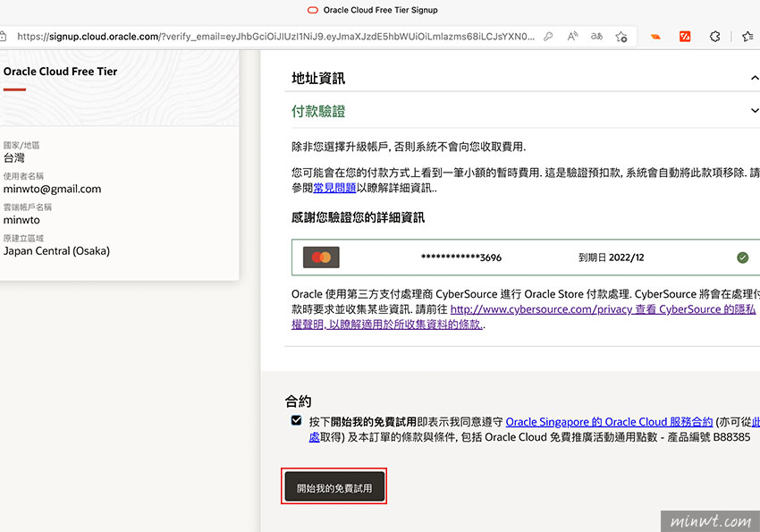Open the Favorites list star icon
Image resolution: width=760 pixels, height=532 pixels.
pyautogui.click(x=747, y=37)
